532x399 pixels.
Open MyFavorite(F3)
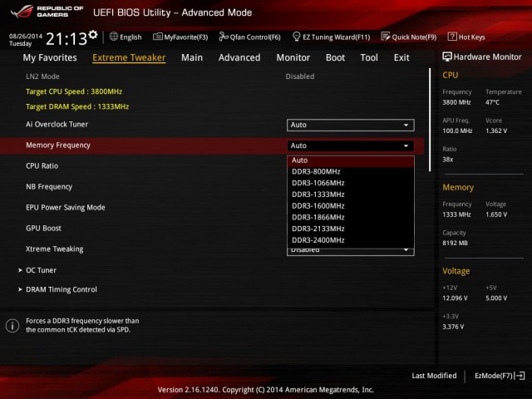(x=180, y=37)
